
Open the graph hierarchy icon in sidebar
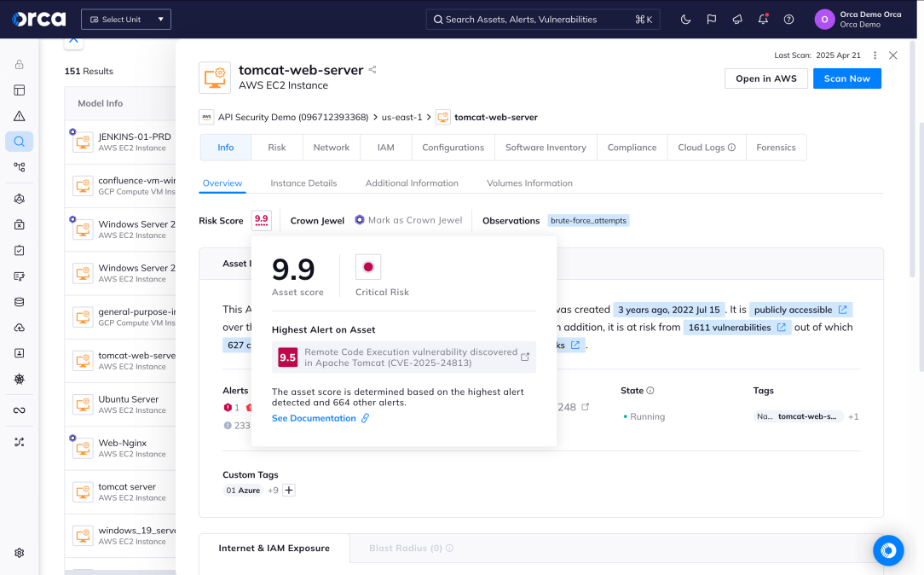click(20, 167)
